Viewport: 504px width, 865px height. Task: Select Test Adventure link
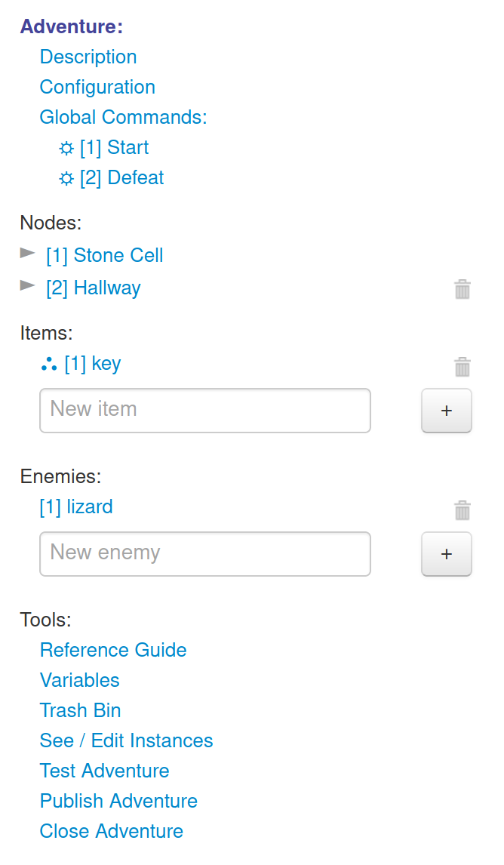point(104,771)
